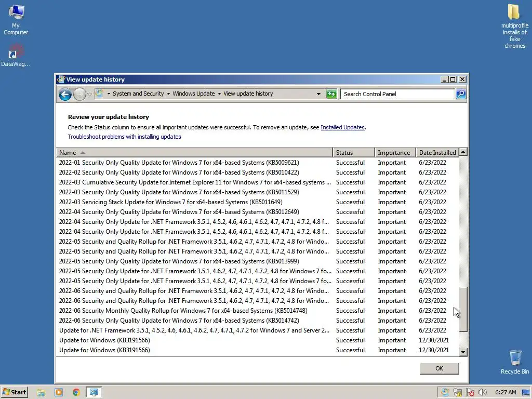Select Update for .NET Framework 3.5.1, 4.5.2 row

(x=258, y=330)
